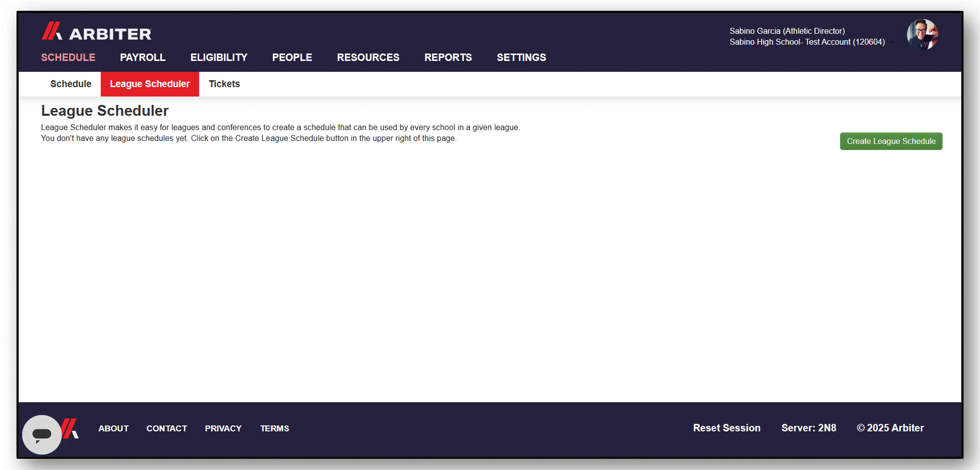
Task: Open the RESOURCES page
Action: click(368, 57)
